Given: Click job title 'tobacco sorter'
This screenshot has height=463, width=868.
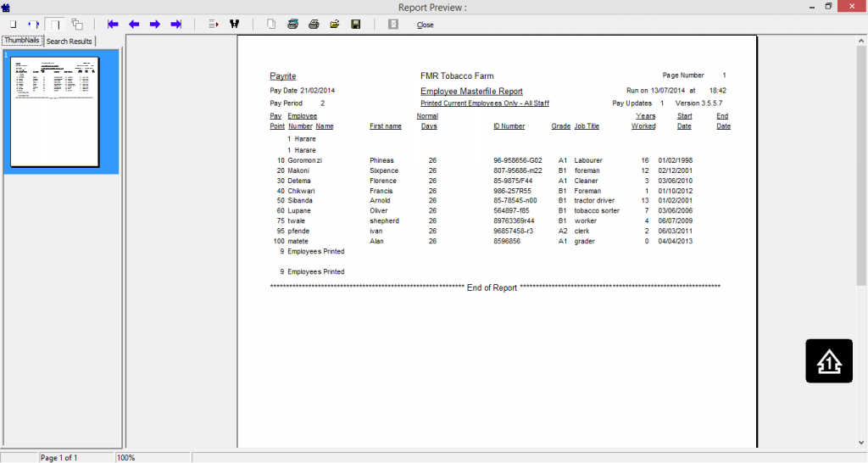Looking at the screenshot, I should pyautogui.click(x=597, y=210).
